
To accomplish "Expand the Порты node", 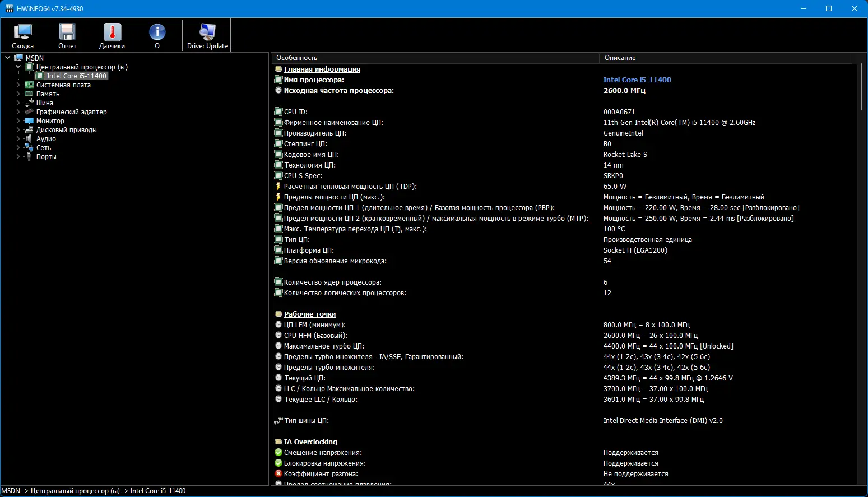I will pos(18,156).
